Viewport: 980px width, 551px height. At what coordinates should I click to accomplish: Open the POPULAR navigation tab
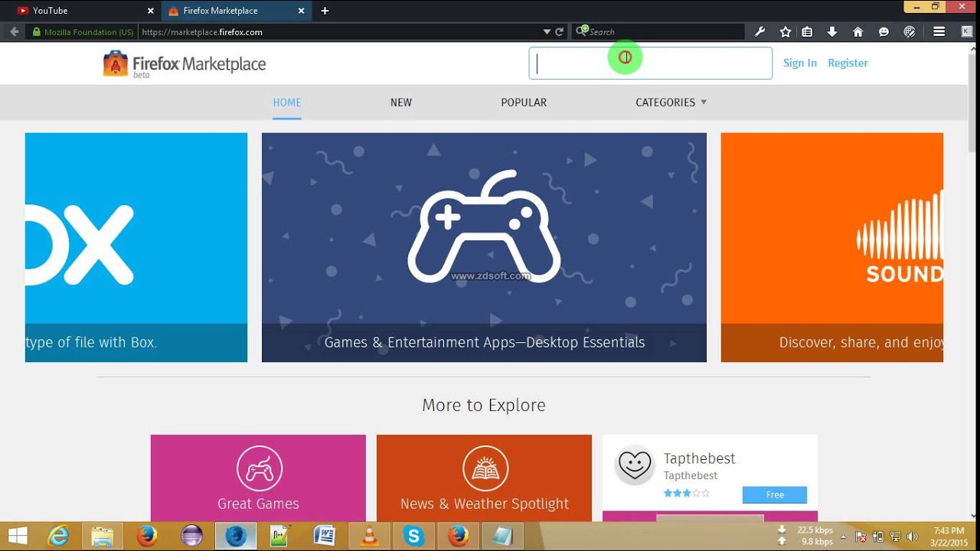coord(524,103)
